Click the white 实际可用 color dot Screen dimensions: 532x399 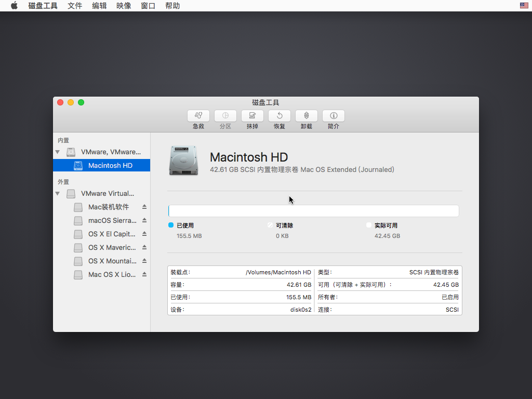click(369, 225)
